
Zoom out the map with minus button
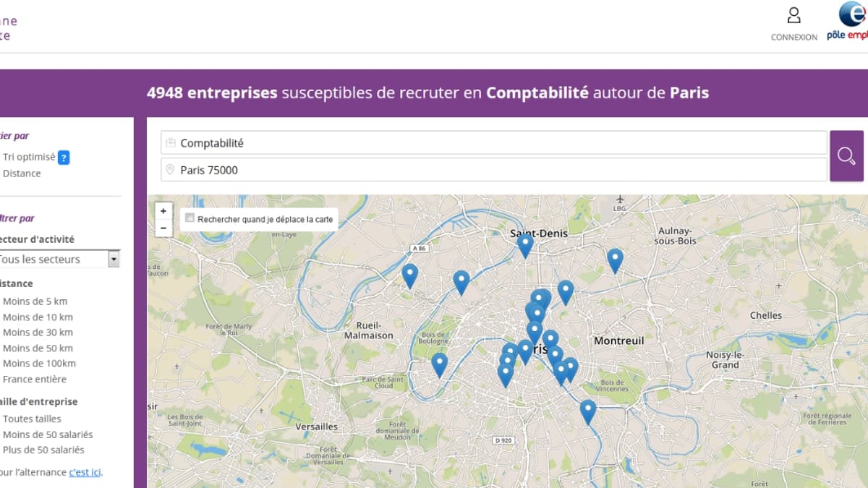(x=163, y=228)
